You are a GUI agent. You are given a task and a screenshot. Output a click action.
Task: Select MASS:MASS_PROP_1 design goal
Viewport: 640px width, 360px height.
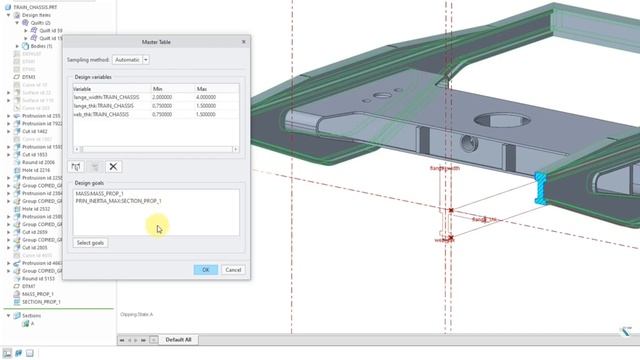(x=99, y=193)
